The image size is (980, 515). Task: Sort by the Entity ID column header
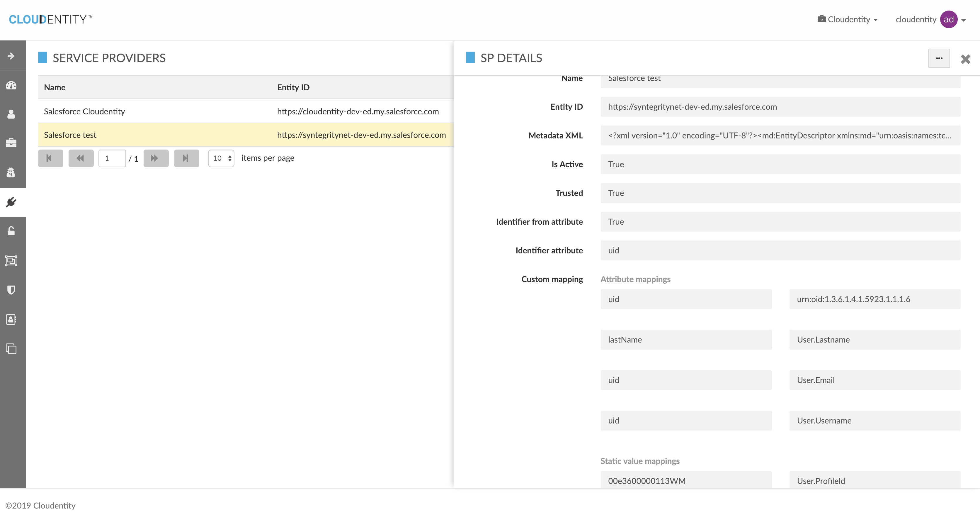click(x=293, y=87)
